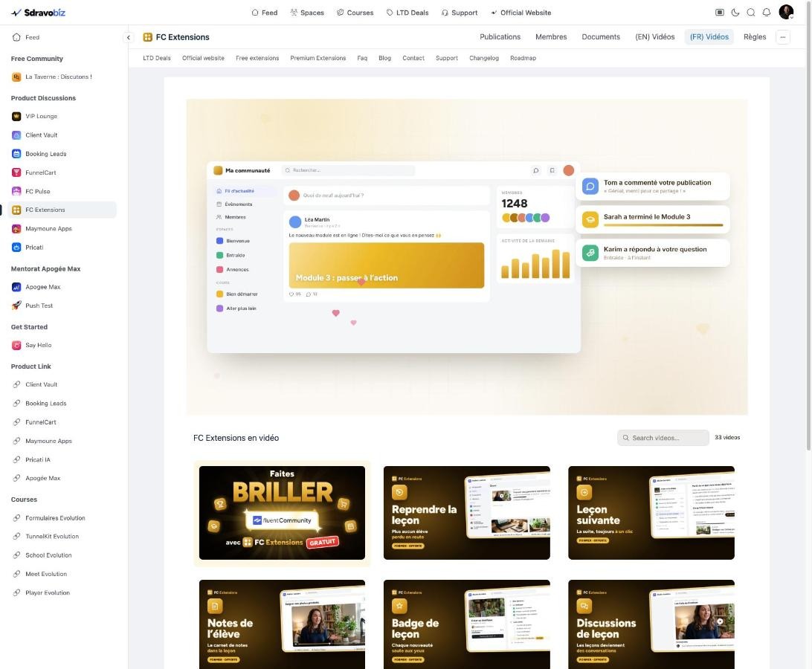The height and width of the screenshot is (669, 812).
Task: Switch to the Publications tab
Action: (x=500, y=36)
